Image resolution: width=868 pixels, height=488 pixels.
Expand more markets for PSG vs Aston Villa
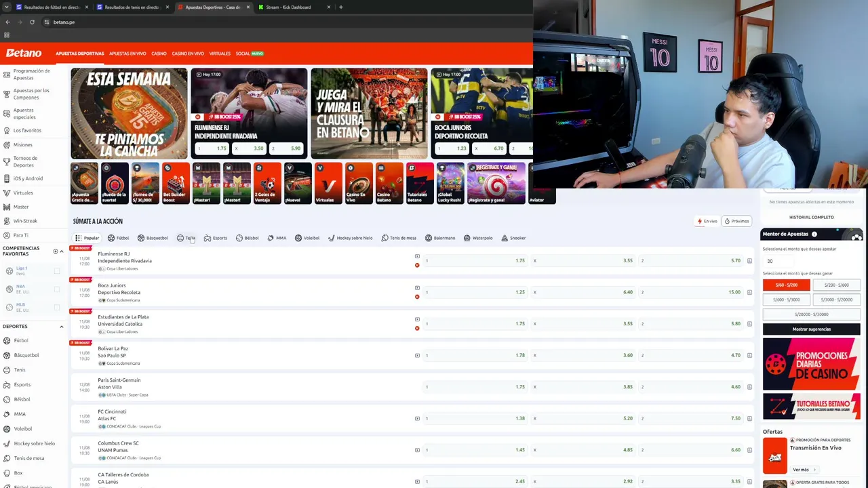point(749,387)
